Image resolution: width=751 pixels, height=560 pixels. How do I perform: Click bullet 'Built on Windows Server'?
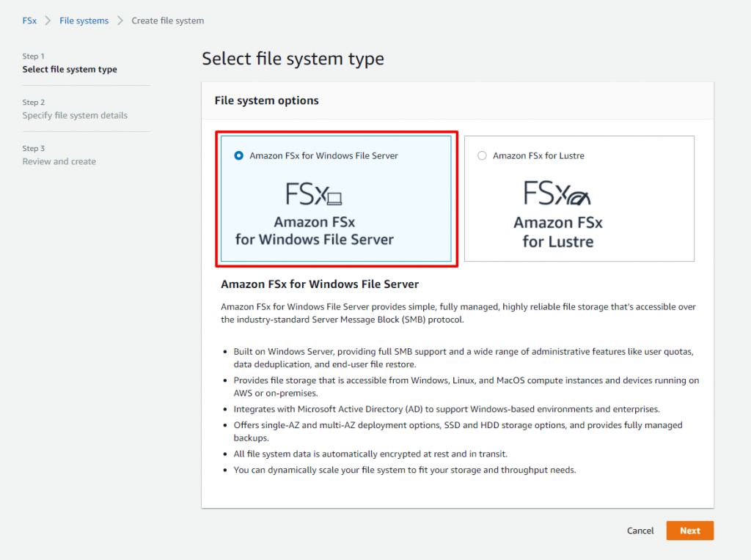point(464,358)
